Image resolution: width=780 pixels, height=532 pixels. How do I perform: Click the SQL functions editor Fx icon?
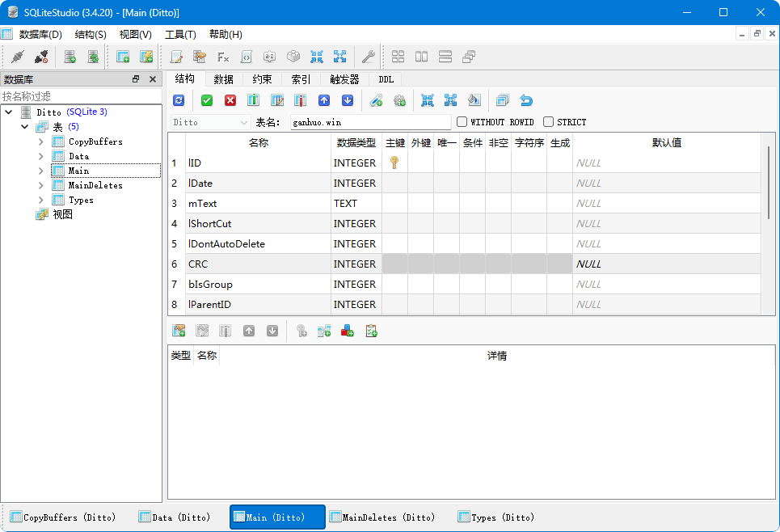tap(223, 57)
